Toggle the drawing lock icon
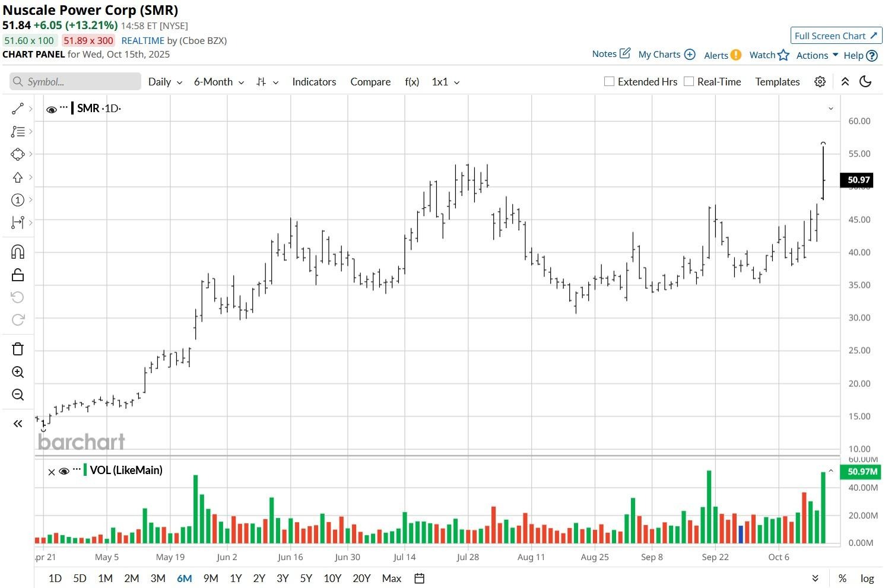 18,275
